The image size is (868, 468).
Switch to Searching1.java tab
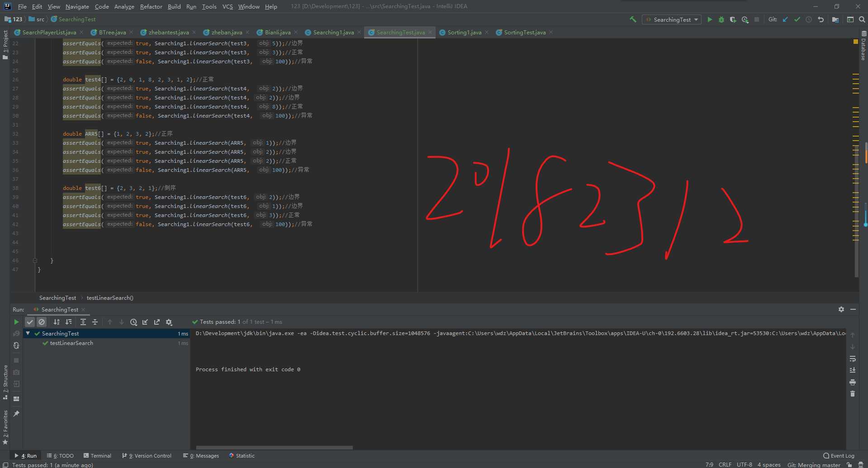[x=333, y=32]
